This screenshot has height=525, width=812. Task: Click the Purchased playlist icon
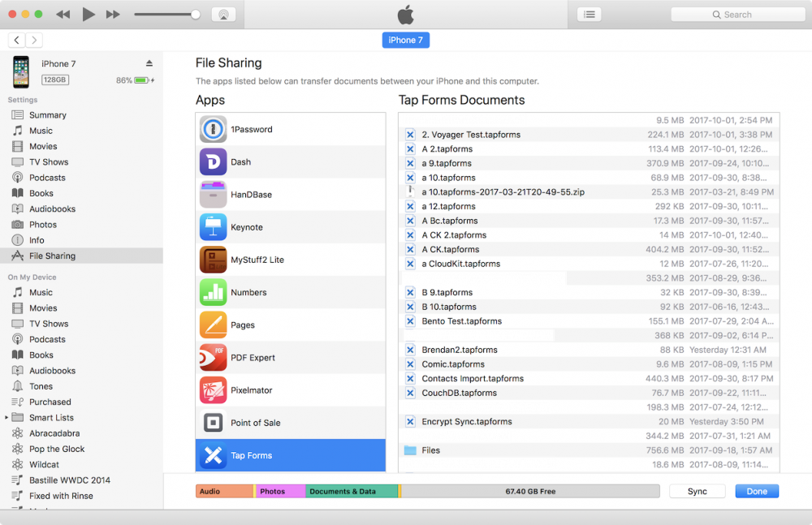point(18,402)
